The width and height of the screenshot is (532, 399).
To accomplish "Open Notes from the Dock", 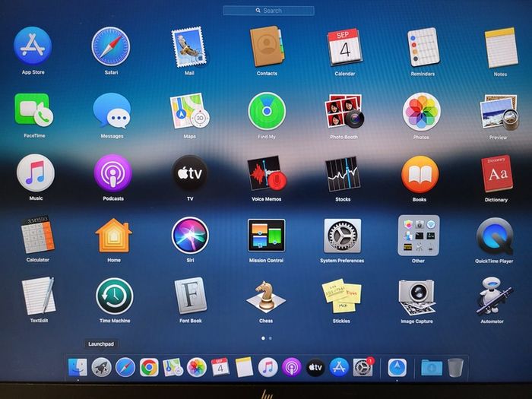I will pyautogui.click(x=244, y=367).
